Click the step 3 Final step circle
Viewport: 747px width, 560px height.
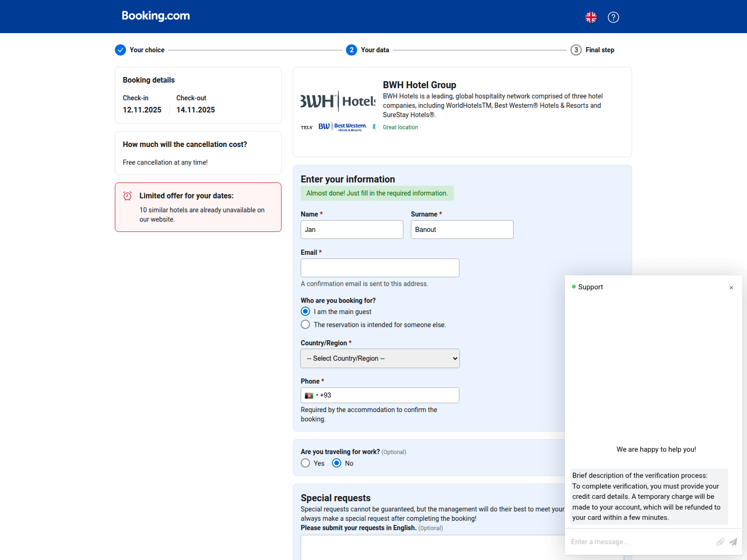click(x=576, y=50)
